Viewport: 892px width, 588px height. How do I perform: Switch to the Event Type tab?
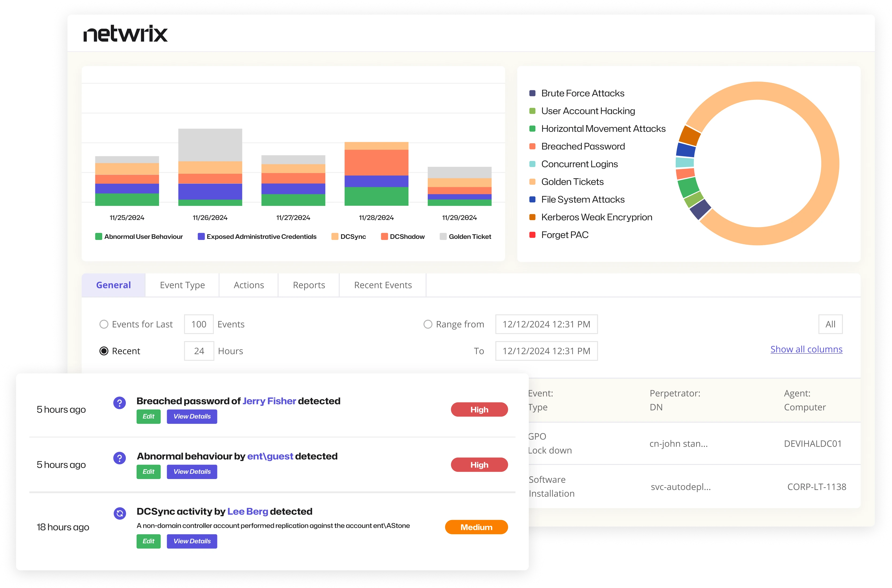(182, 285)
